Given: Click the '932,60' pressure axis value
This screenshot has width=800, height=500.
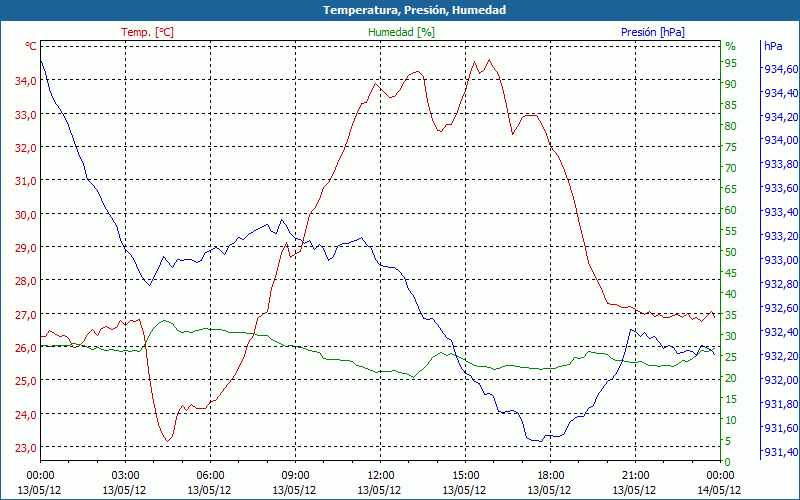Looking at the screenshot, I should [781, 308].
